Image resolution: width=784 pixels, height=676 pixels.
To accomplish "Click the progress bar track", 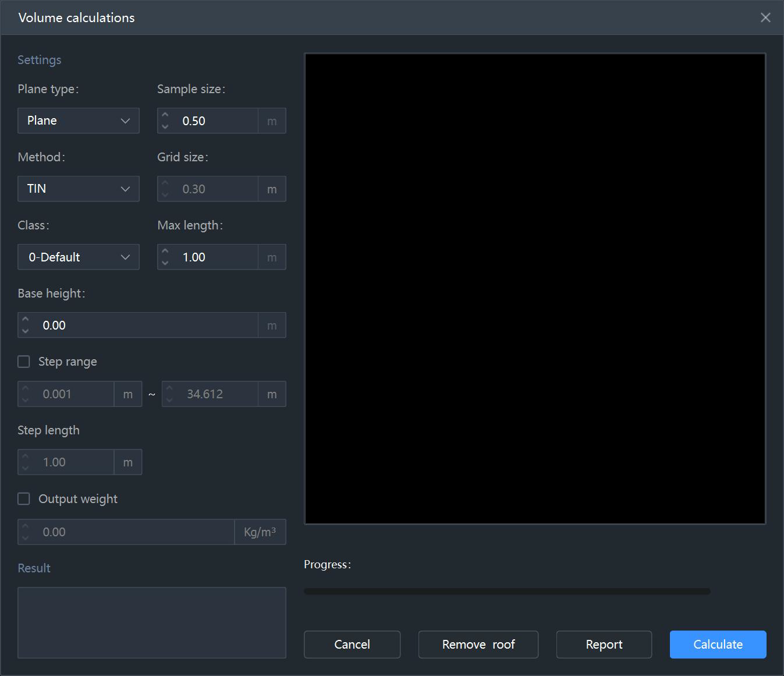I will 507,591.
